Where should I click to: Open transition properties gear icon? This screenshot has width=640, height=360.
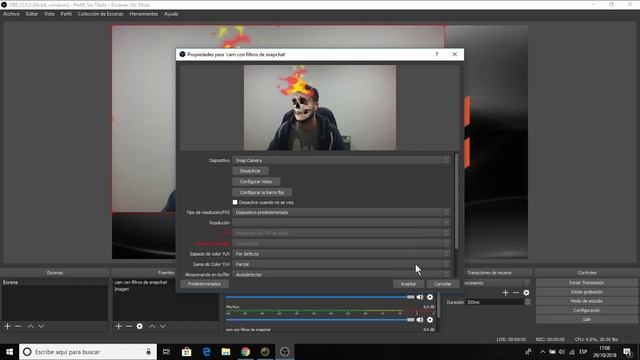[x=527, y=293]
